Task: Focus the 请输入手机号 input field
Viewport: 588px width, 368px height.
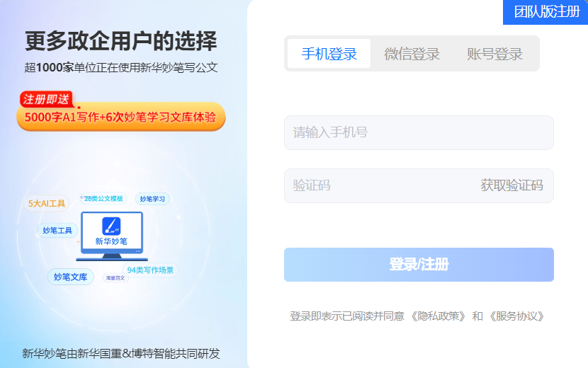Action: 418,132
